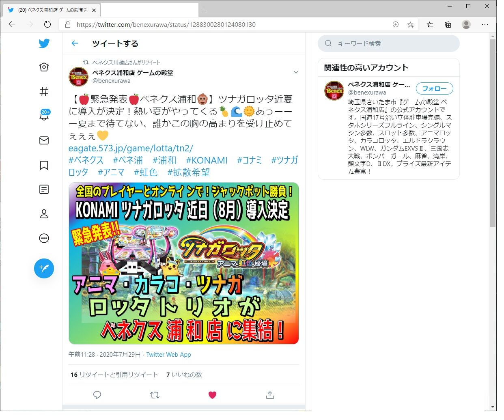Open notifications bell with 20+ badge
504x420 pixels.
tap(44, 115)
